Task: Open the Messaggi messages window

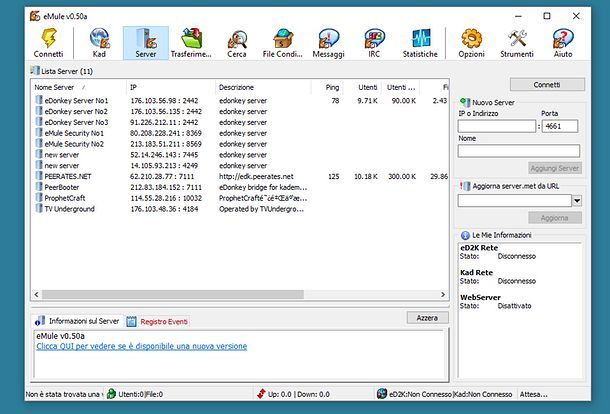Action: [x=329, y=43]
